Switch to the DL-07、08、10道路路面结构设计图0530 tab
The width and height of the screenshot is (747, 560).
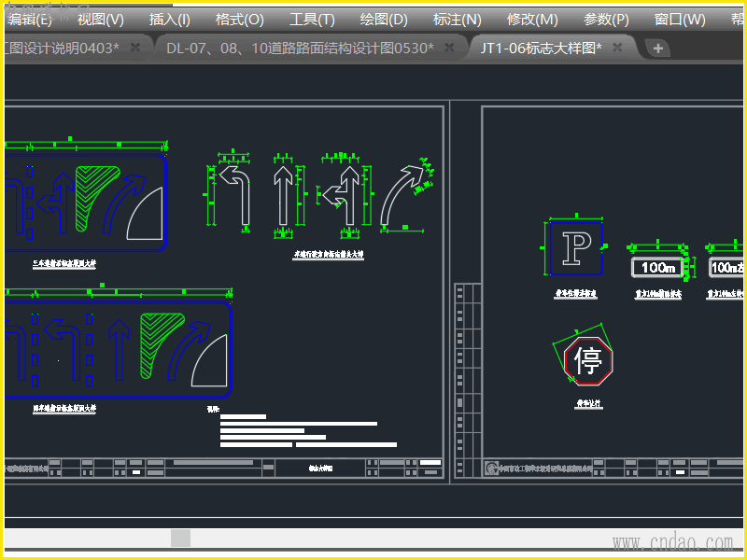click(x=299, y=48)
